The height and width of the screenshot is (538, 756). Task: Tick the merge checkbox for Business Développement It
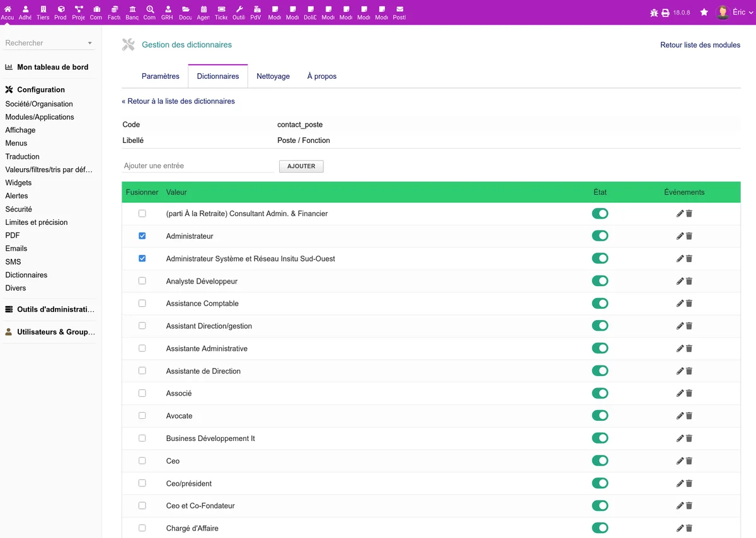[x=142, y=438]
